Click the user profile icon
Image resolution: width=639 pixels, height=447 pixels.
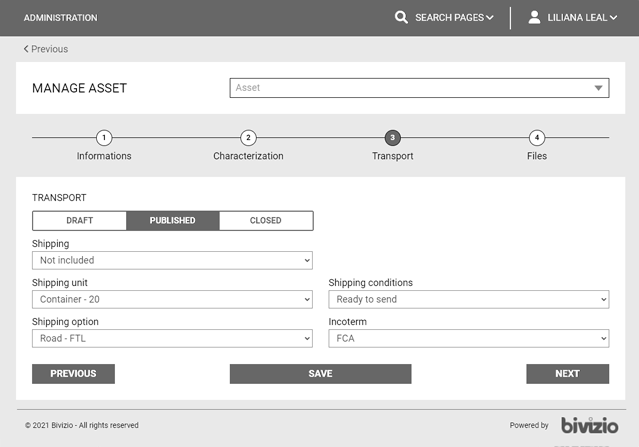[534, 17]
